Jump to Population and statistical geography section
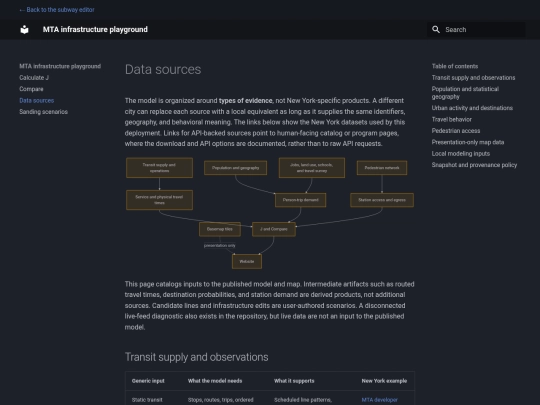Screen dimensions: 540x405 465,93
